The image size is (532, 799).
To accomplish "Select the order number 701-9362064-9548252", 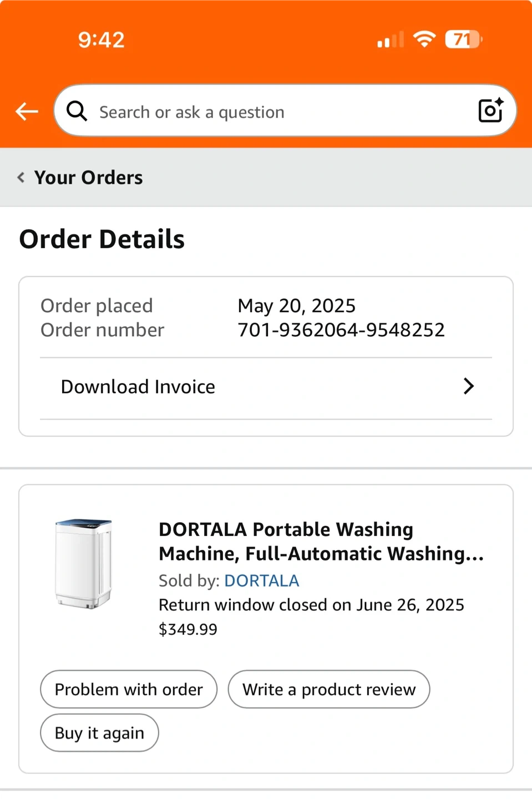I will click(341, 330).
